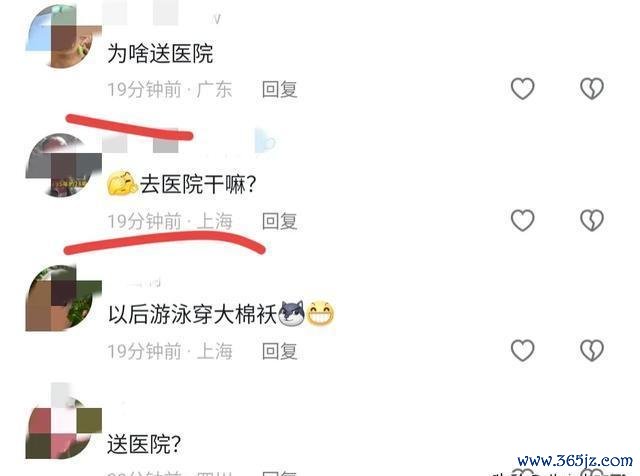This screenshot has height=476, width=640.
Task: Select comment text 送医院?
Action: (144, 444)
